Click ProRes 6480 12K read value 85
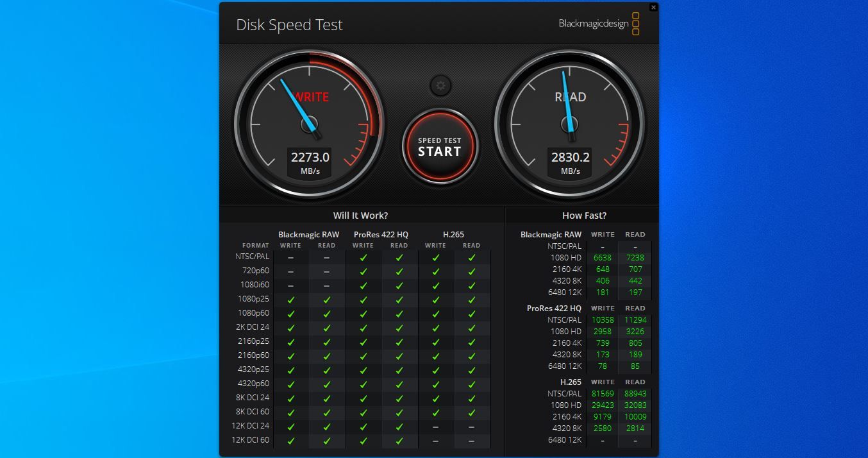The width and height of the screenshot is (868, 458). click(635, 366)
